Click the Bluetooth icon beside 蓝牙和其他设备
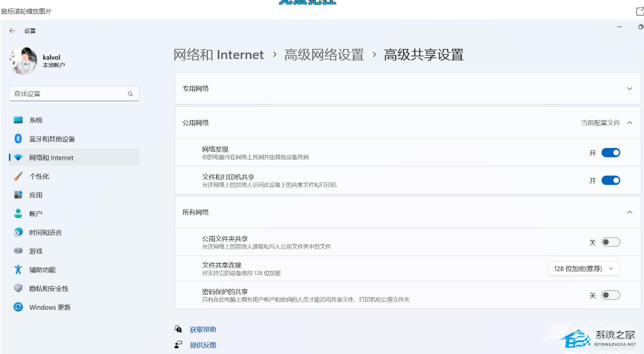Screen dimensions: 644x354 coord(18,139)
